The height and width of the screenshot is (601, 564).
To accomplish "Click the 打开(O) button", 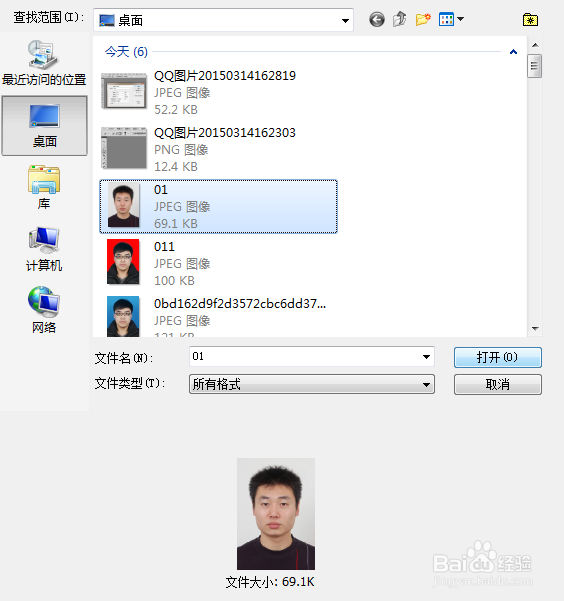I will (x=498, y=357).
